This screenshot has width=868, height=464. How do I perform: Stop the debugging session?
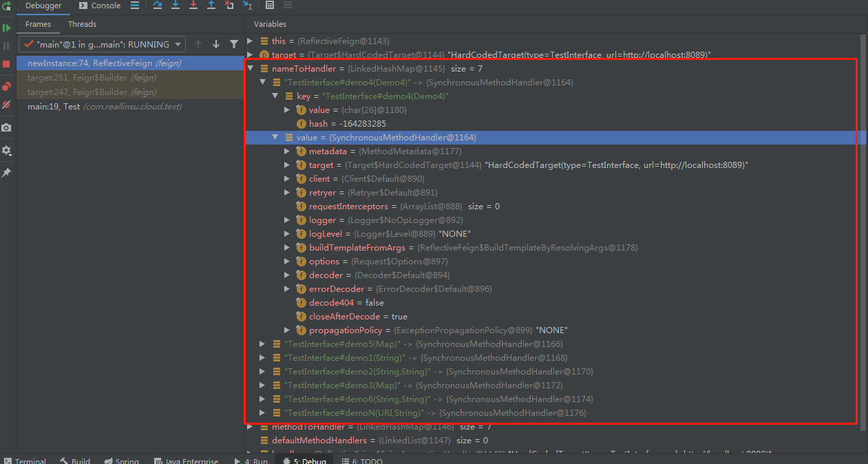[x=6, y=63]
